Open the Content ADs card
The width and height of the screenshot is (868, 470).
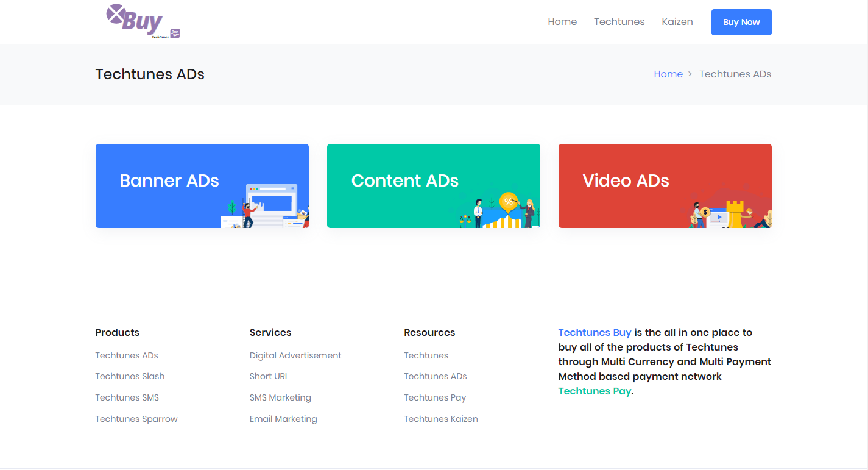(x=434, y=186)
